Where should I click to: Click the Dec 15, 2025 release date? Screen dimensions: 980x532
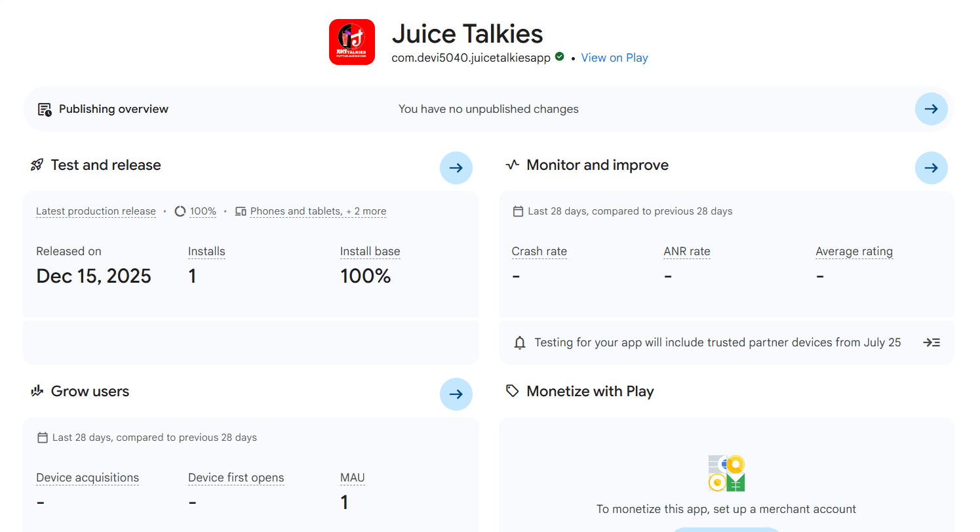[94, 276]
